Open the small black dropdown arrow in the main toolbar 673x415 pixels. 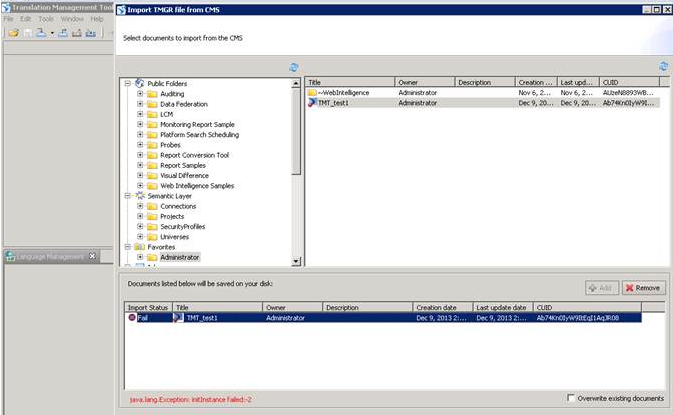coord(52,33)
